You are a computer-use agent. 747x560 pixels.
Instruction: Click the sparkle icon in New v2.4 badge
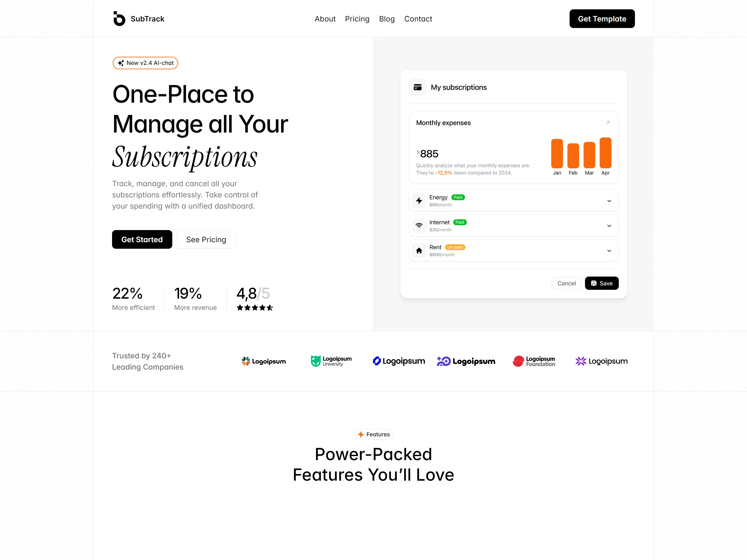(x=120, y=63)
